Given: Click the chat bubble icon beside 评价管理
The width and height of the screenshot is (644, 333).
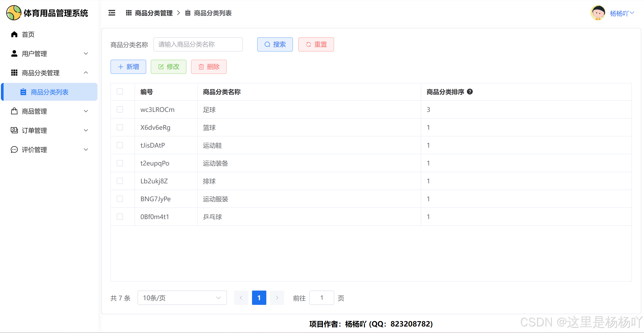Looking at the screenshot, I should [14, 149].
